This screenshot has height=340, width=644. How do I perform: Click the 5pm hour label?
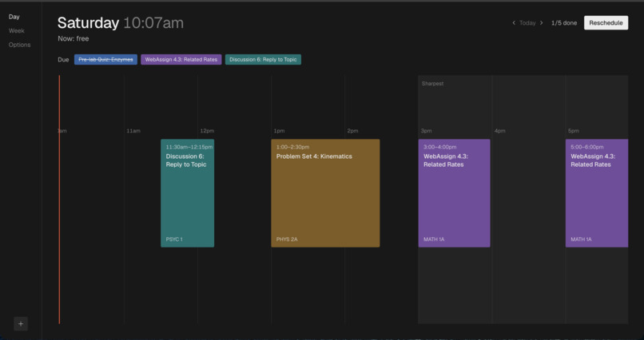pos(574,131)
